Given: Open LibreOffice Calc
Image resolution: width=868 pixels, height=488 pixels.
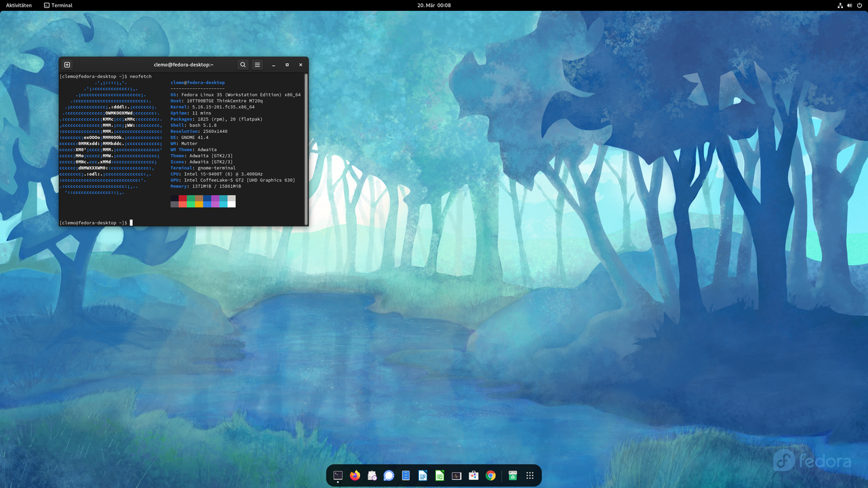Looking at the screenshot, I should point(439,475).
